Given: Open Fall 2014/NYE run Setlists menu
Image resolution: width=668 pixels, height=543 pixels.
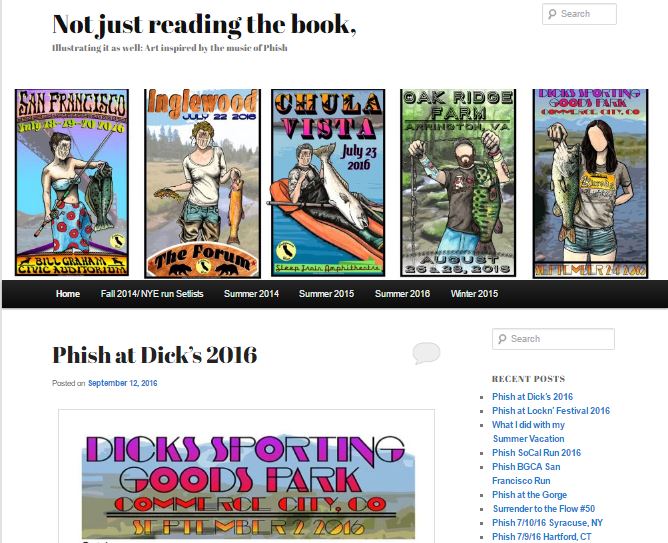Looking at the screenshot, I should [x=152, y=294].
